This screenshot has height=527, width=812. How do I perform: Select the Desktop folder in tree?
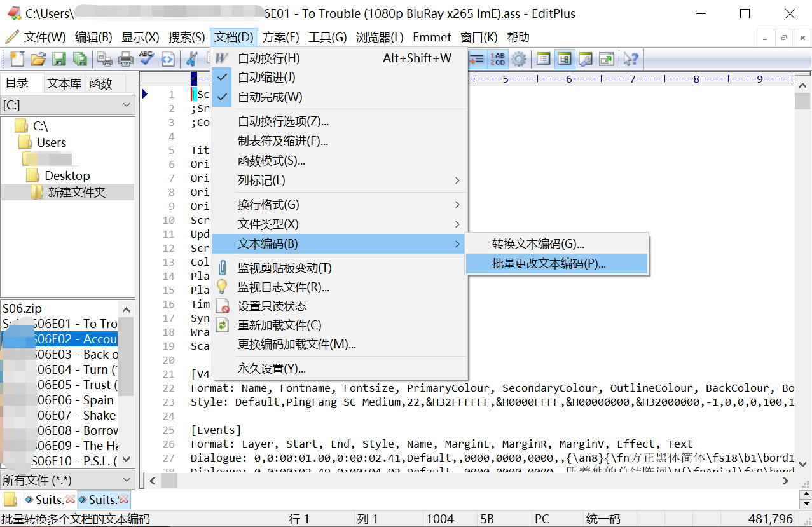(x=67, y=175)
